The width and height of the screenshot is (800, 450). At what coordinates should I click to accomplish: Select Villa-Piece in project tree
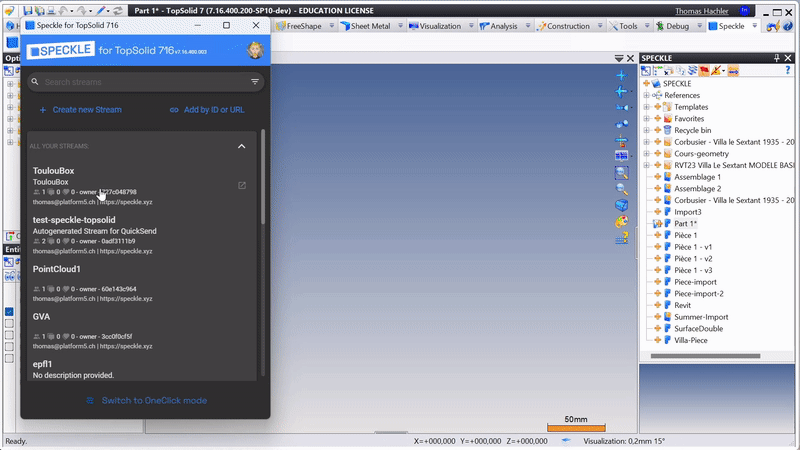point(690,340)
